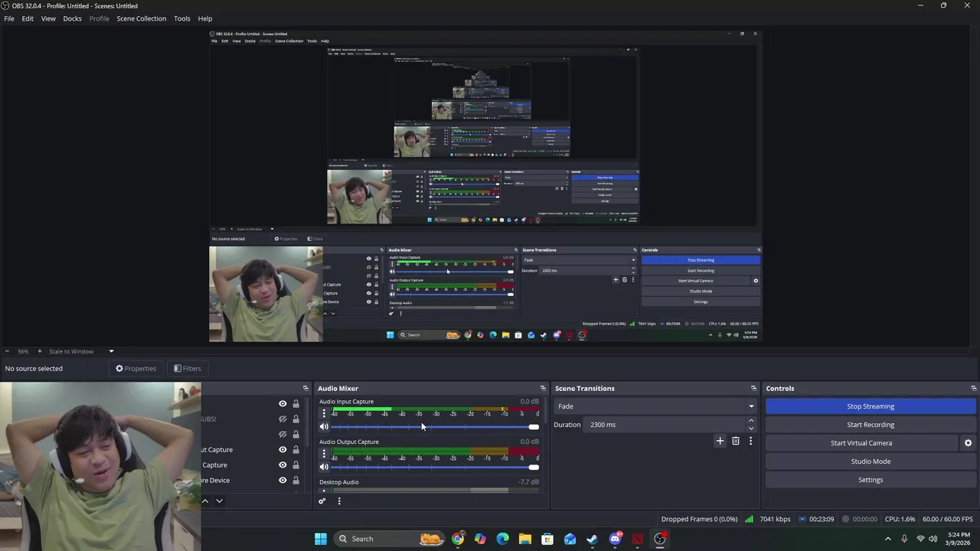Open Settings from Controls dock
The image size is (980, 551).
(x=871, y=480)
